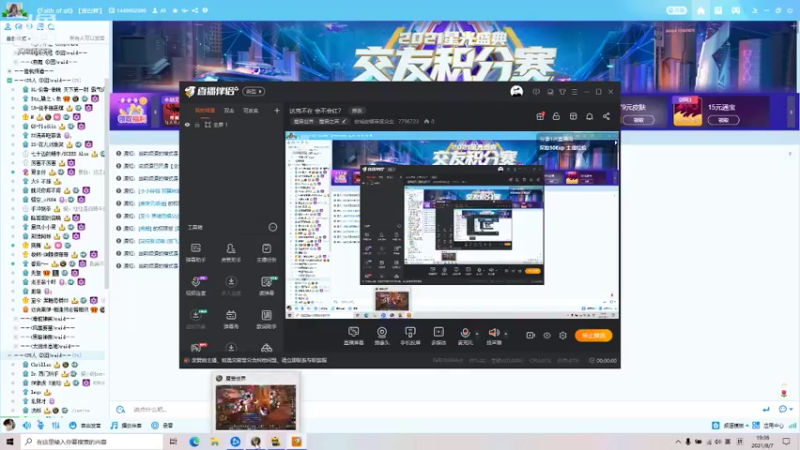Open the video link-mic tool in toolbox
Viewport: 800px width, 450px height.
(x=195, y=286)
